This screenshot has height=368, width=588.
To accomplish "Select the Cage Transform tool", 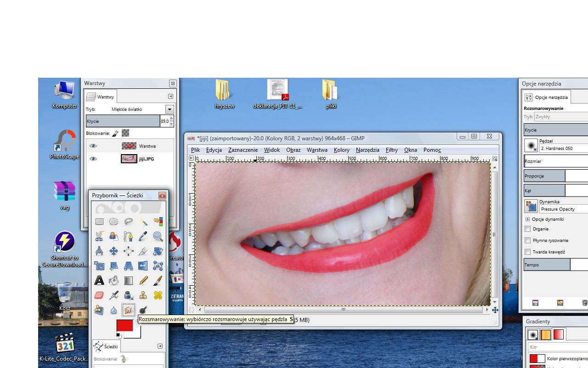I will click(158, 266).
